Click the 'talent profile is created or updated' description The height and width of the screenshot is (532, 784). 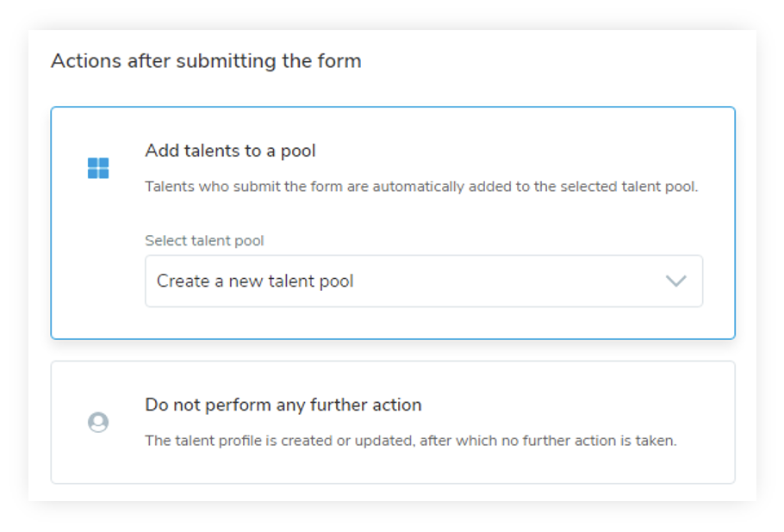[x=410, y=441]
